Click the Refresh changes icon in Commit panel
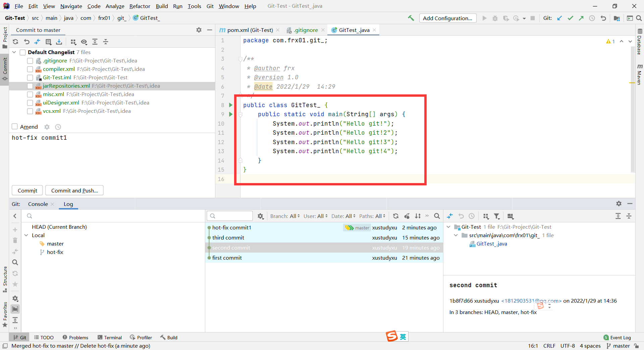Viewport: 644px width, 350px height. 15,42
